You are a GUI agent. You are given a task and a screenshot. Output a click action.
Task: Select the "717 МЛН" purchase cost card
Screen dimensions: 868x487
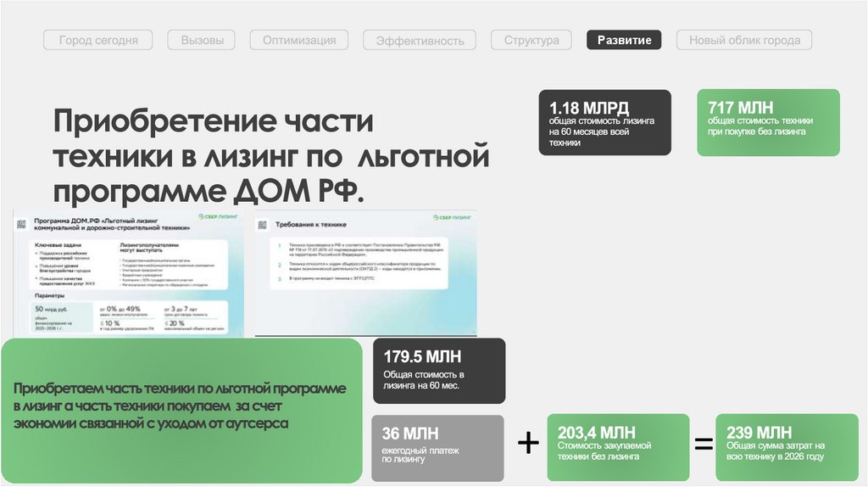tap(768, 122)
